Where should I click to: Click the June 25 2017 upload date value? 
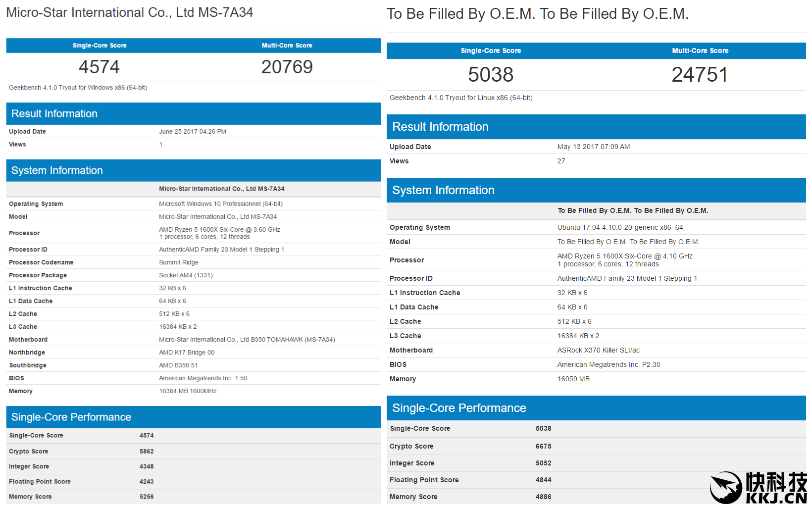[x=192, y=132]
